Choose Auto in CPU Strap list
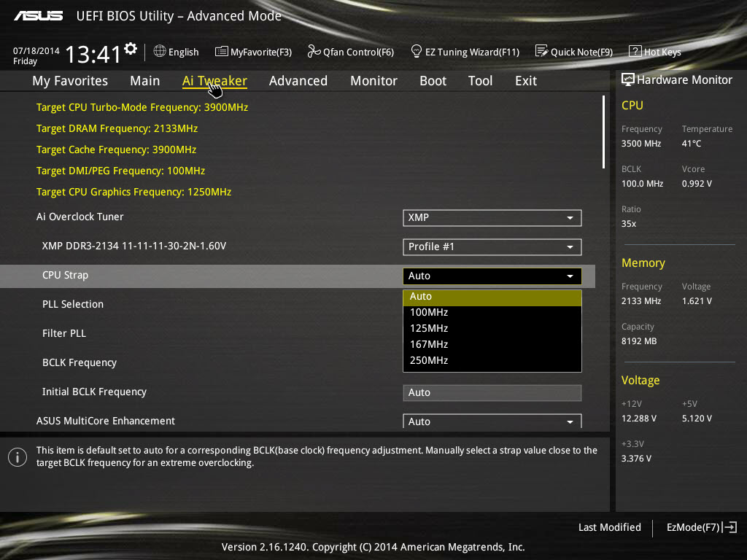The height and width of the screenshot is (560, 747). tap(492, 297)
